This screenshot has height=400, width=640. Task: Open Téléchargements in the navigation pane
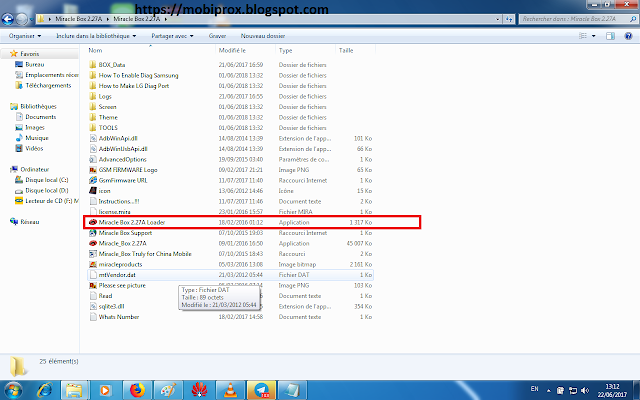tap(48, 85)
